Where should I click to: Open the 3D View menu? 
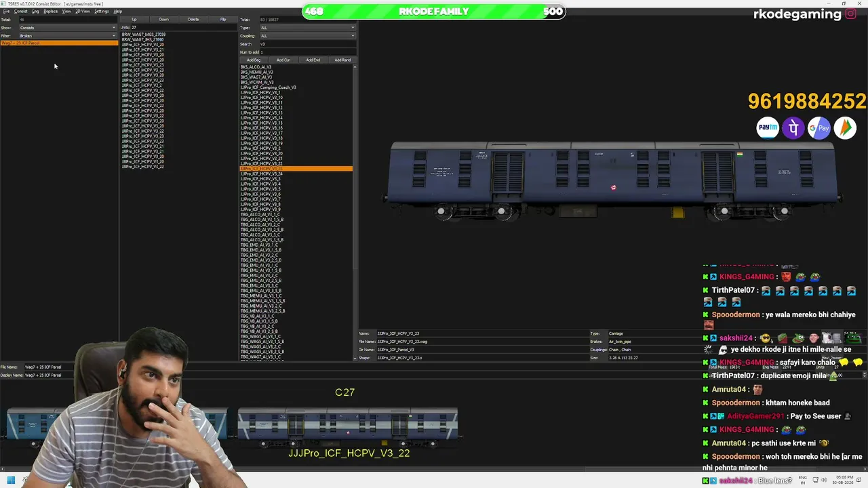[x=82, y=12]
